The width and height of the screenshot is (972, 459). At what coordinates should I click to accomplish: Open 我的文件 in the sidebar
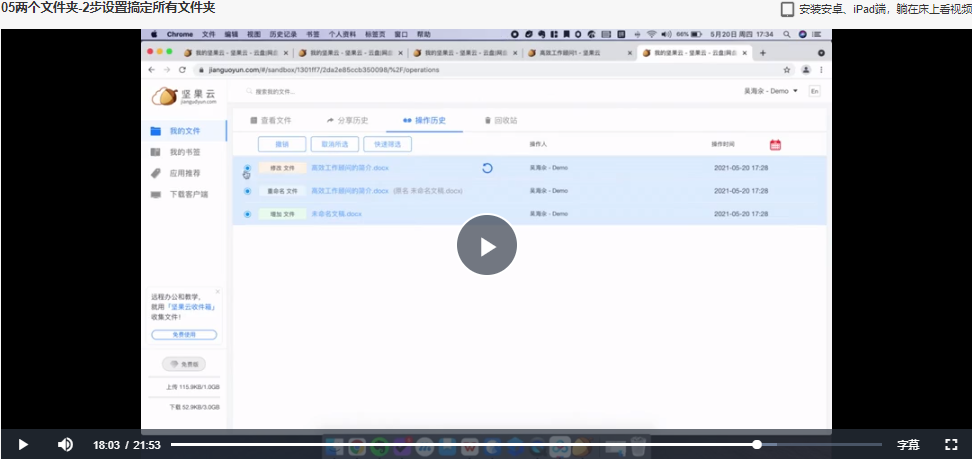coord(184,131)
